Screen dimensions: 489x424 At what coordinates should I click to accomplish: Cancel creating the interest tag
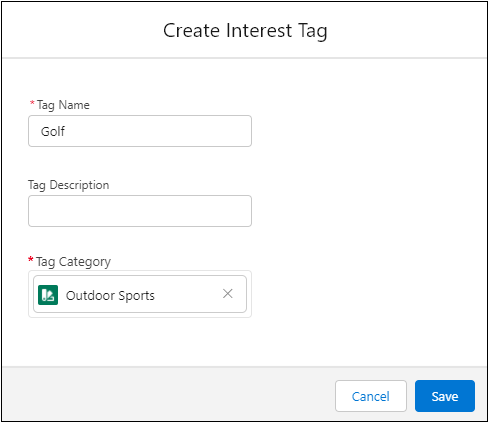(x=371, y=396)
